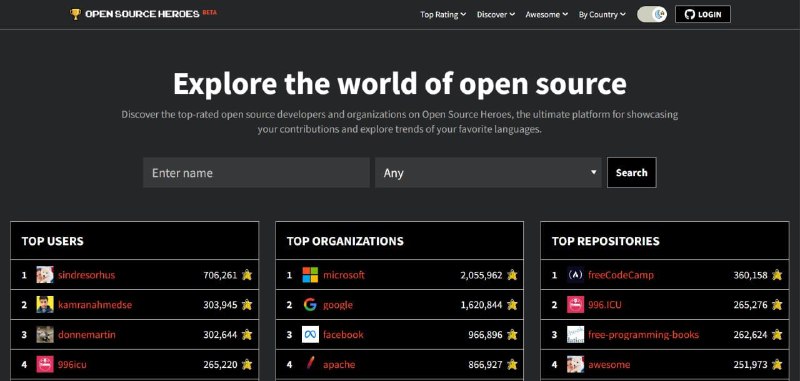Image resolution: width=800 pixels, height=381 pixels.
Task: Click the Search button
Action: (x=632, y=172)
